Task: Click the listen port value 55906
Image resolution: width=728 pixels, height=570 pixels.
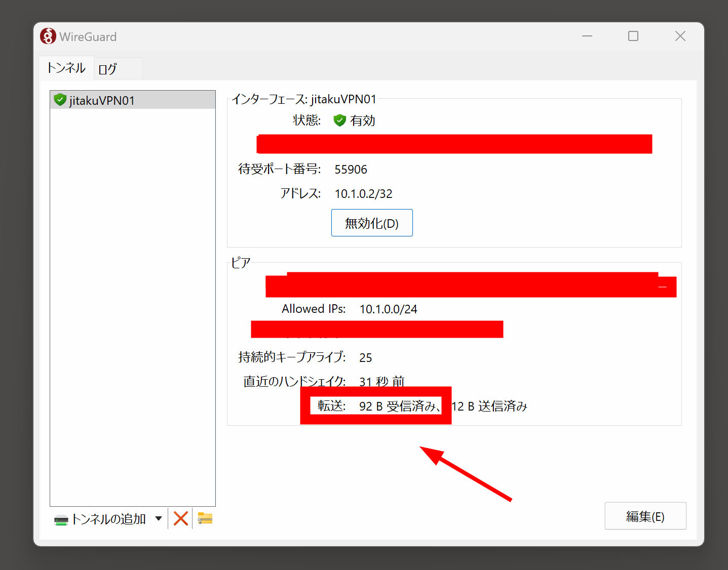Action: coord(351,170)
